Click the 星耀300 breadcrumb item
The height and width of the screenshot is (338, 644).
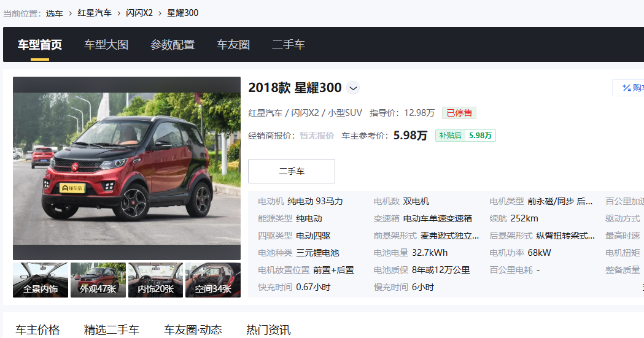(x=183, y=13)
